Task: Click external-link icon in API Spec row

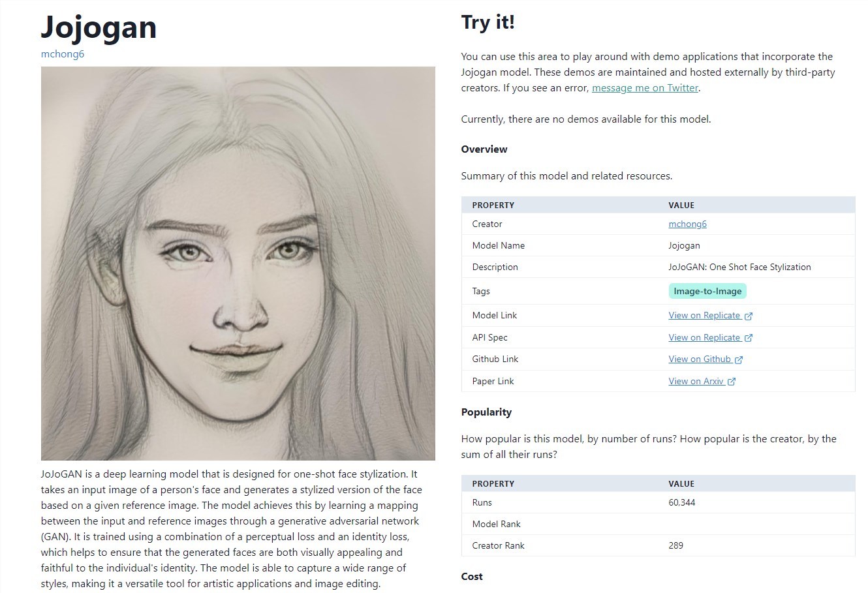Action: pyautogui.click(x=749, y=338)
